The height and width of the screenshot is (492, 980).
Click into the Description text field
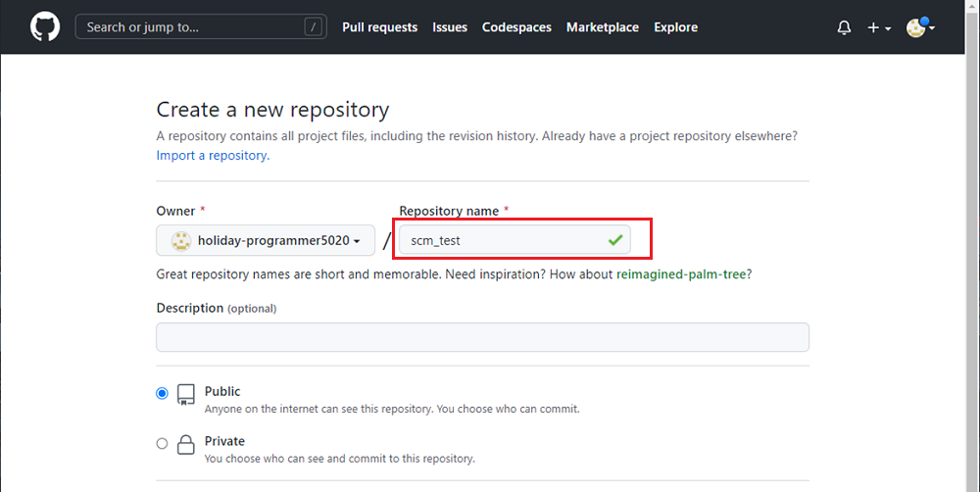[x=482, y=337]
